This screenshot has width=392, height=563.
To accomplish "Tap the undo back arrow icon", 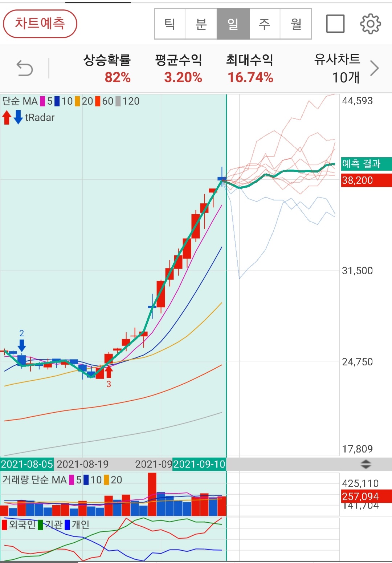I will [x=25, y=68].
